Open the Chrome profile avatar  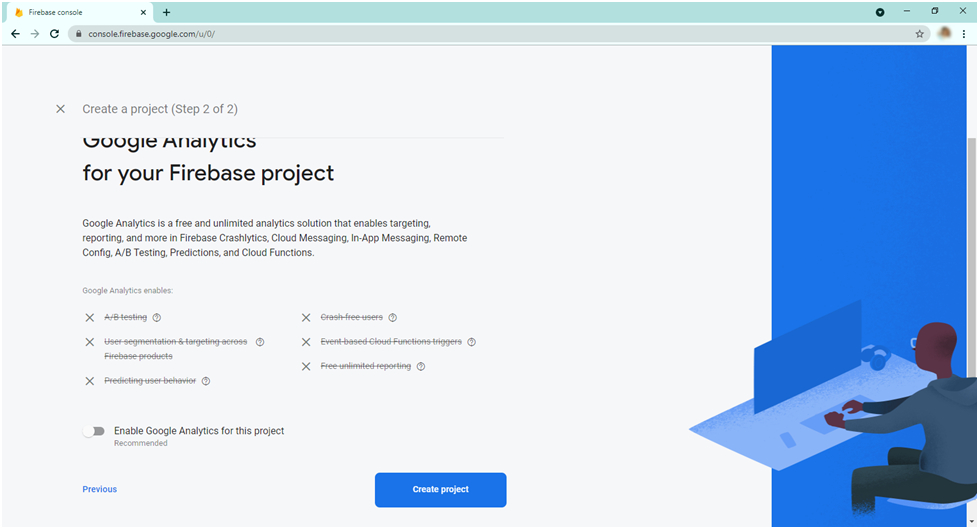tap(945, 33)
